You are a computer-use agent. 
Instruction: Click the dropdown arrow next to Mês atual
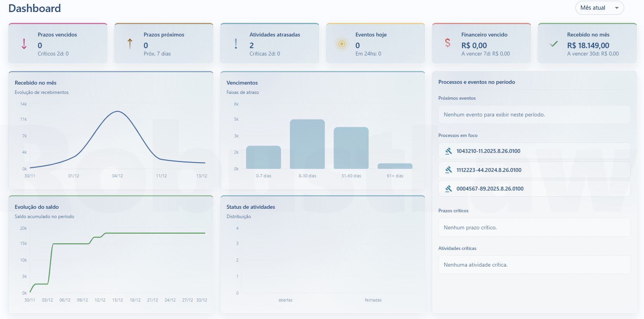pyautogui.click(x=617, y=8)
